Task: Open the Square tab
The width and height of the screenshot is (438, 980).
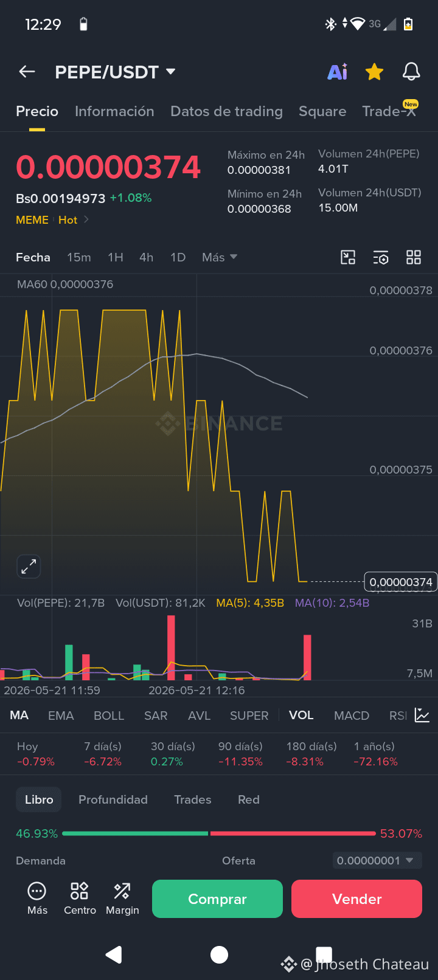Action: [x=322, y=111]
